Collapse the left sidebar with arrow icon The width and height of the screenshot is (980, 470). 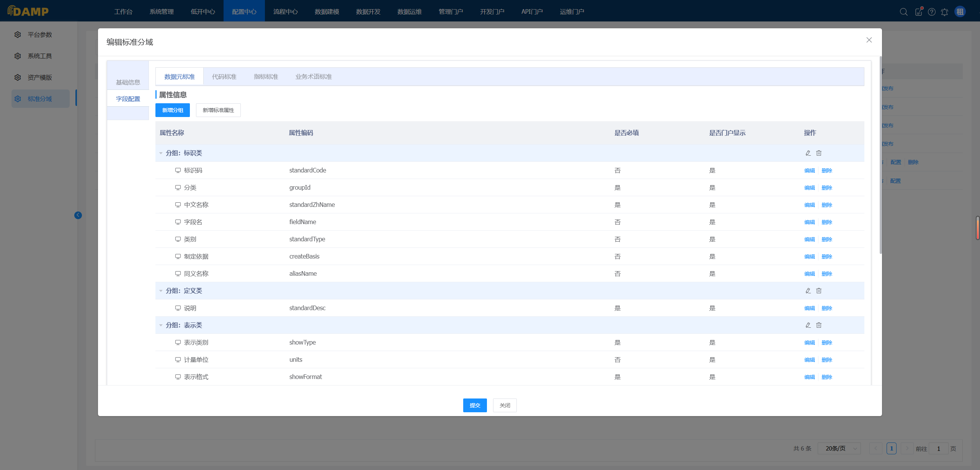pyautogui.click(x=78, y=215)
